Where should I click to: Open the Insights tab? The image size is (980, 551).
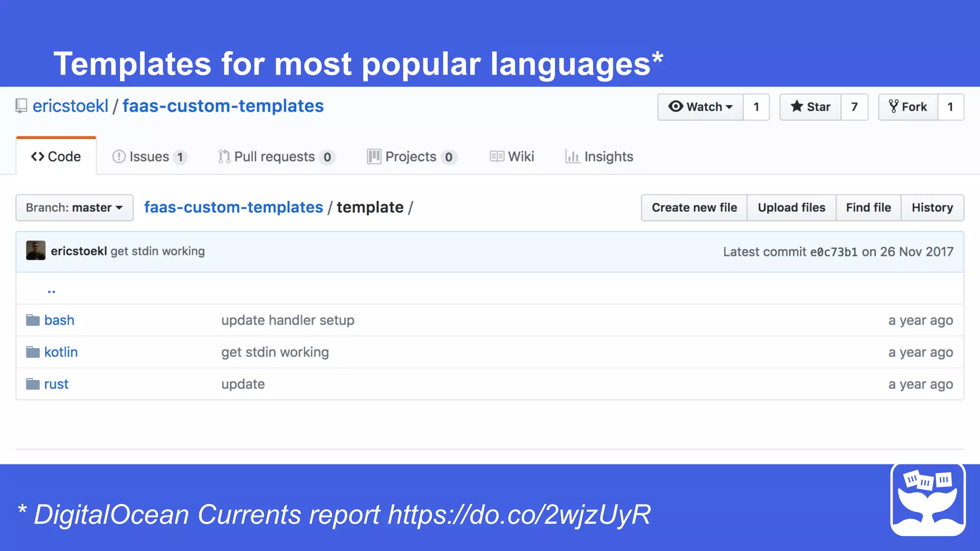(599, 156)
